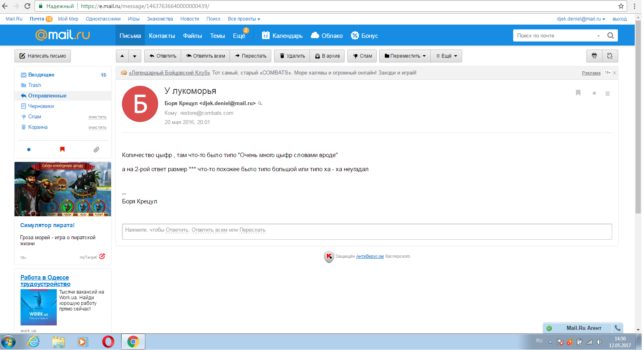
Task: Open account dropdown djek.deniel@mail.ru
Action: [581, 19]
